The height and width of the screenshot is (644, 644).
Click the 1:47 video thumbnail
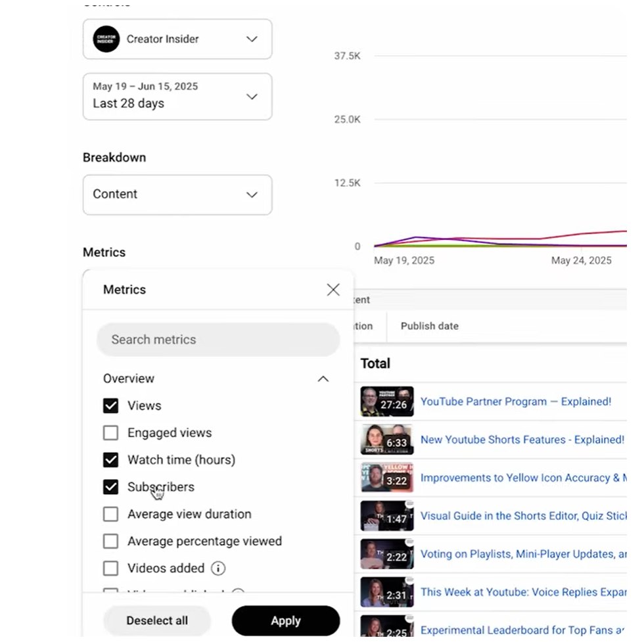[x=387, y=517]
